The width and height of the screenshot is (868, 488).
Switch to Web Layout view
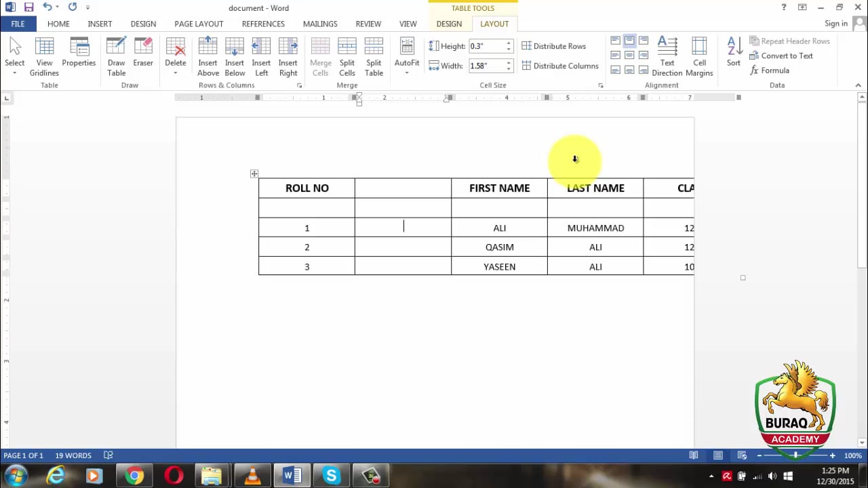[x=742, y=455]
